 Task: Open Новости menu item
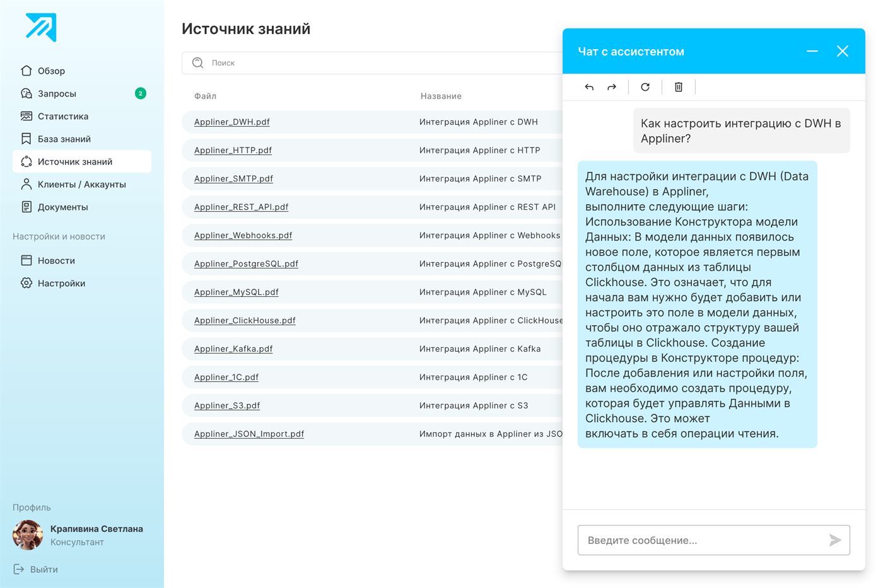pyautogui.click(x=56, y=260)
